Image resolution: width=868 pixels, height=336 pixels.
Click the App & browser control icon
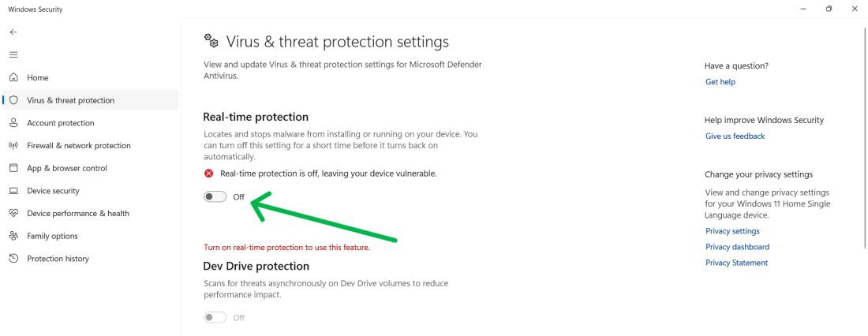[x=13, y=168]
